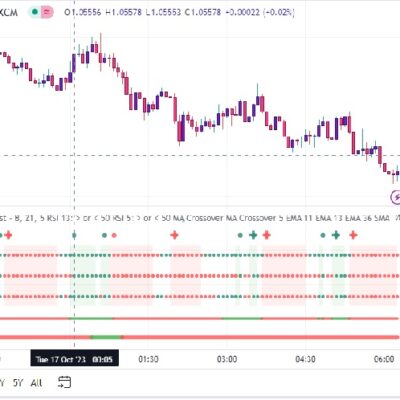Screen dimensions: 400x400
Task: Click the green plus signal just before 04:30
Action: (x=253, y=235)
